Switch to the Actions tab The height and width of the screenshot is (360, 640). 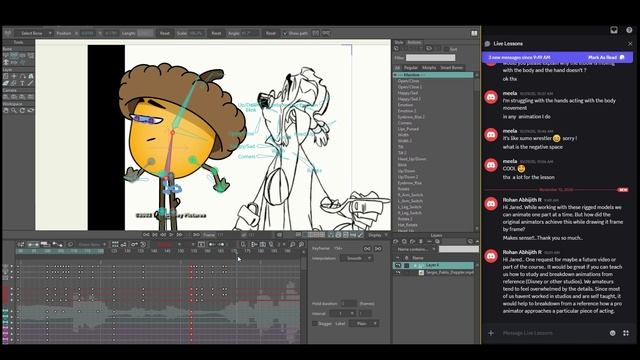pos(414,42)
